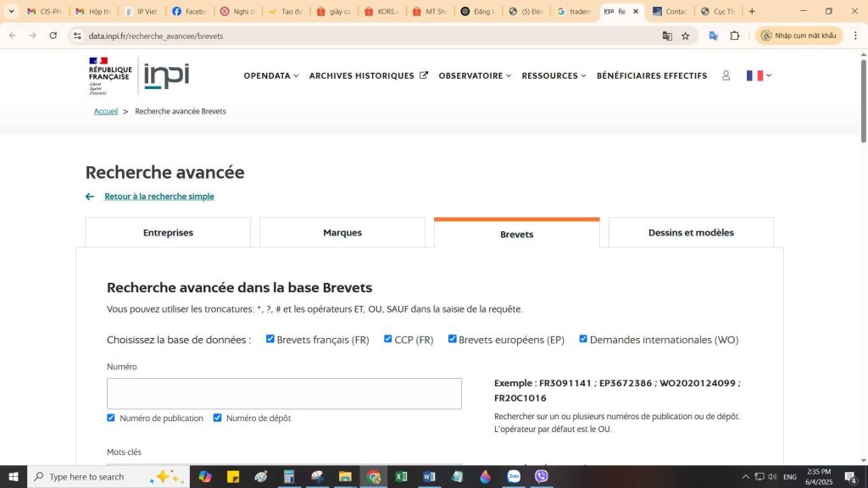Open ARCHIVES HISTORIQUES external link
The height and width of the screenshot is (488, 868).
(x=368, y=75)
